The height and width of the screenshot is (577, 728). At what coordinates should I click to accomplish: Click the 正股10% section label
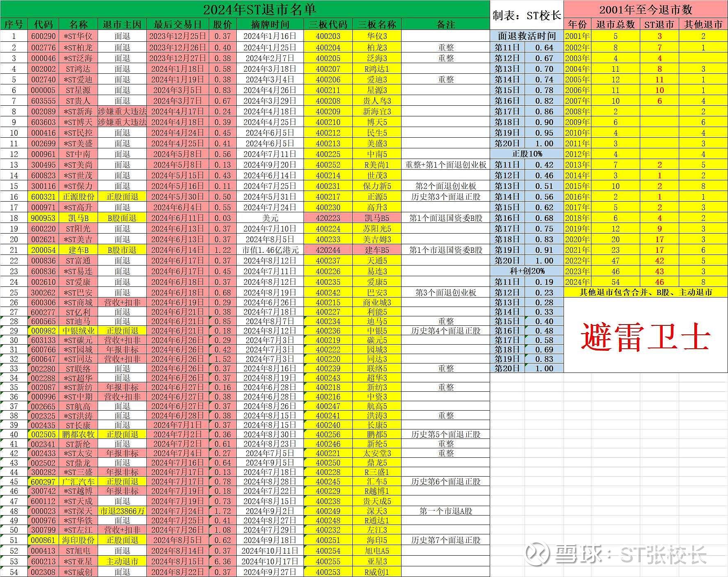(527, 154)
